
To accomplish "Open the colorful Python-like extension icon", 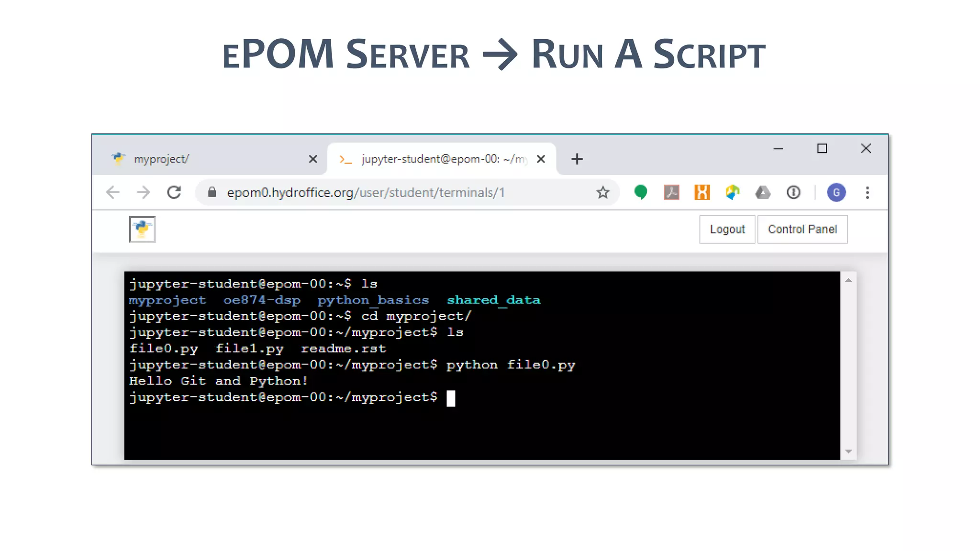I will 733,192.
